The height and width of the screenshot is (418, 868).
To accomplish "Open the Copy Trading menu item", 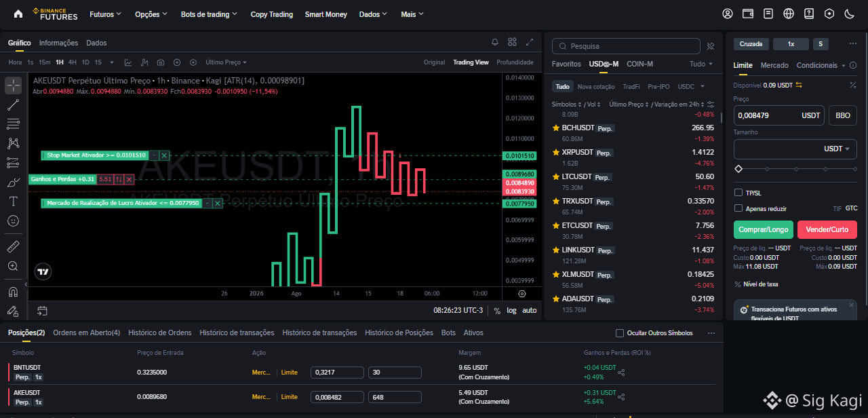I will tap(272, 14).
